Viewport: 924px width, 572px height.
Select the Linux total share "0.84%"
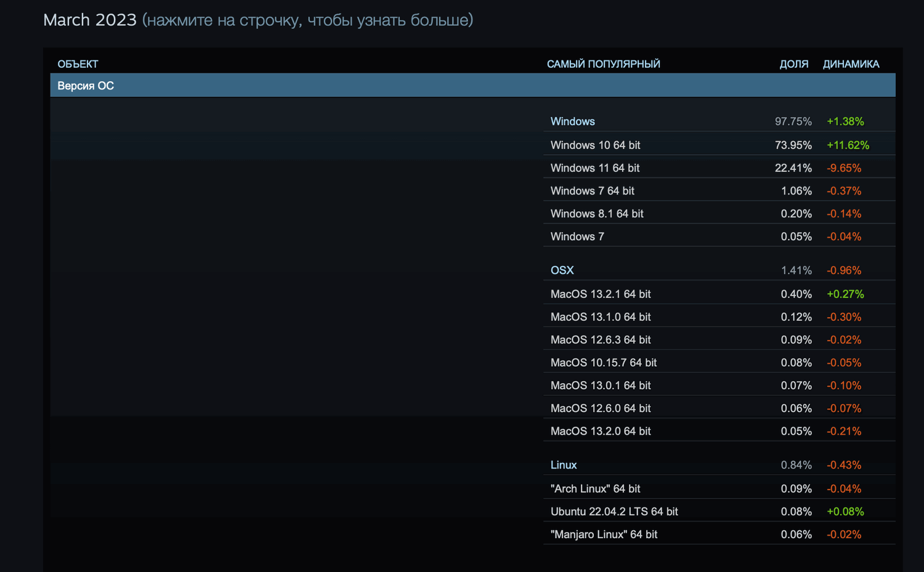pos(796,465)
